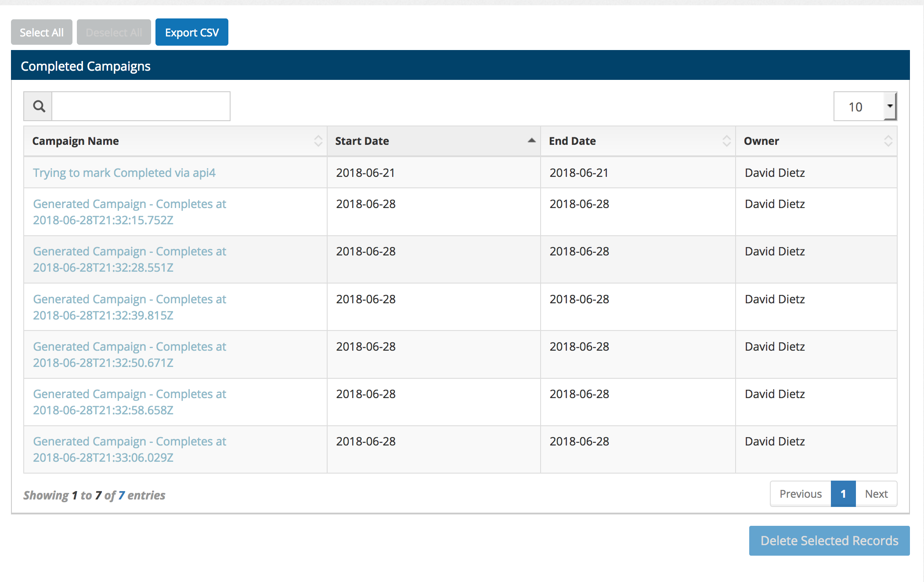This screenshot has width=924, height=582.
Task: Click the page size dropdown arrow
Action: [x=890, y=106]
